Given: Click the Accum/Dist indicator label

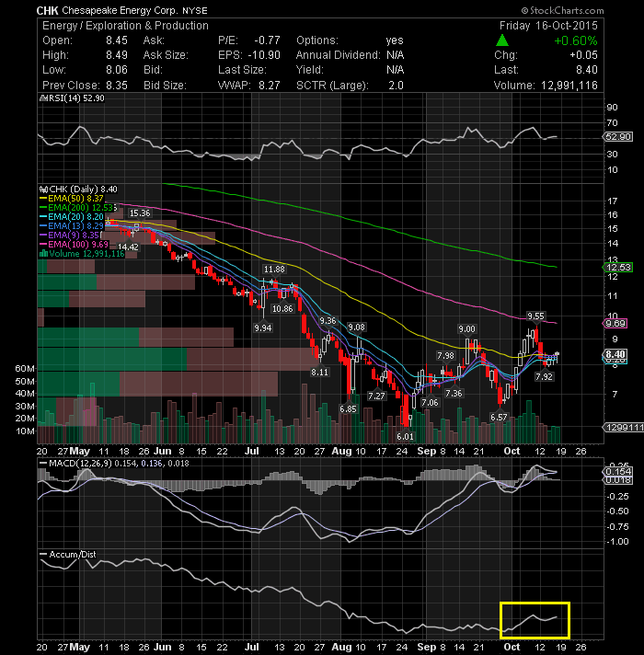Looking at the screenshot, I should (73, 555).
